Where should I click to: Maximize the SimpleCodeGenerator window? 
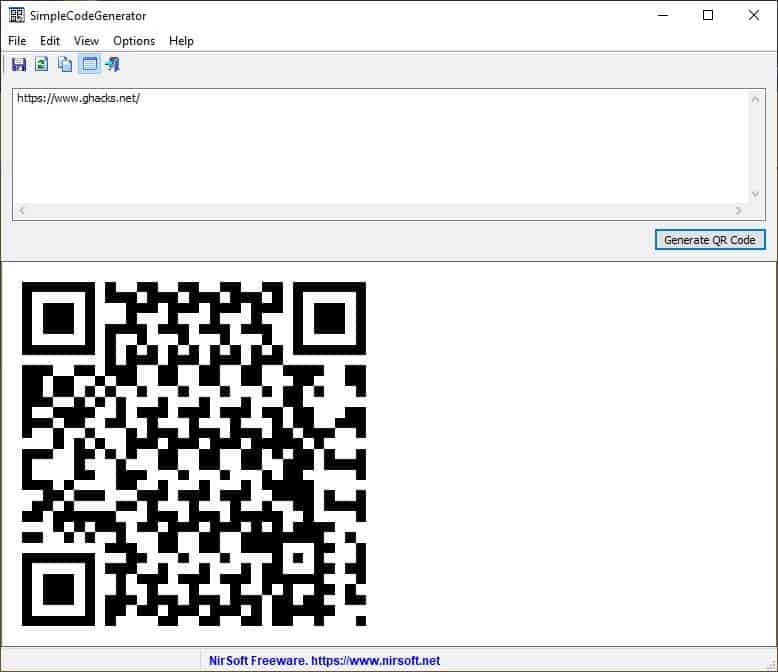pos(708,15)
